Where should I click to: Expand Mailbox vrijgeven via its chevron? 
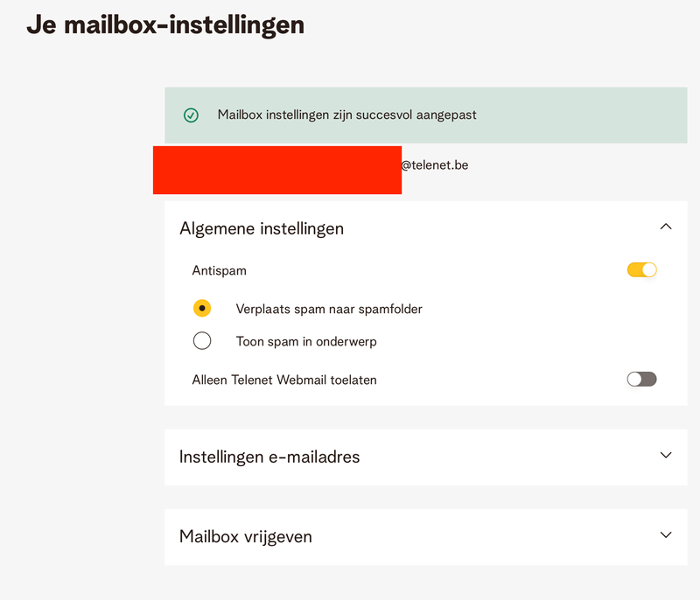pos(666,534)
